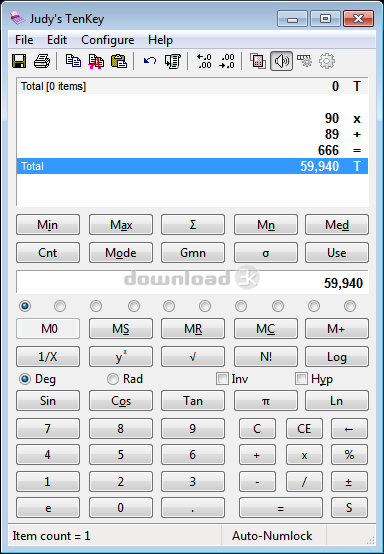The height and width of the screenshot is (554, 384).
Task: Click the MR memory recall button
Action: [x=193, y=329]
